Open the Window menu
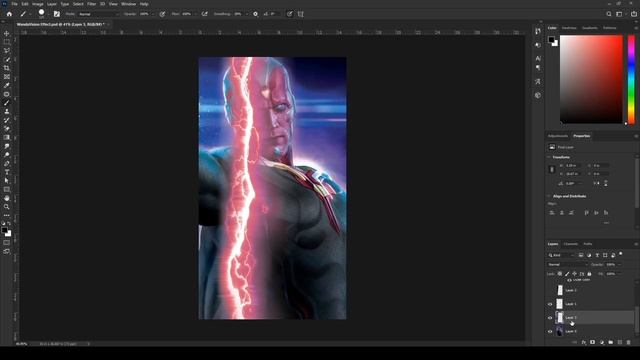The image size is (640, 360). coord(129,4)
